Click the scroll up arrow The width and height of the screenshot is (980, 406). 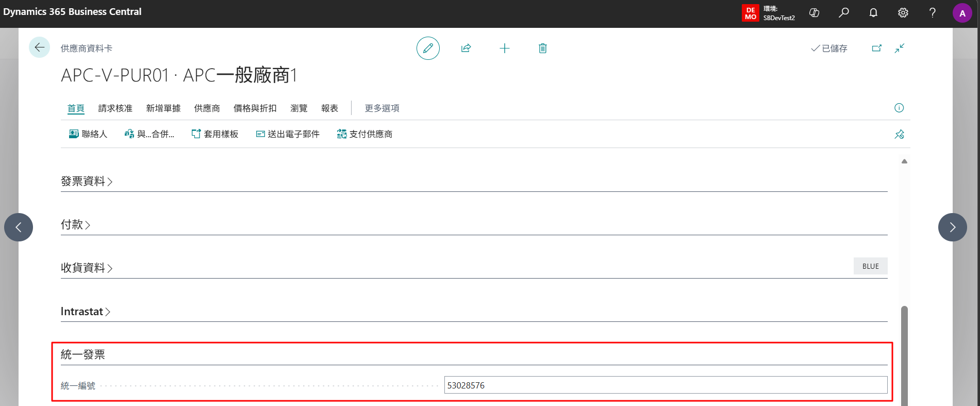coord(904,161)
